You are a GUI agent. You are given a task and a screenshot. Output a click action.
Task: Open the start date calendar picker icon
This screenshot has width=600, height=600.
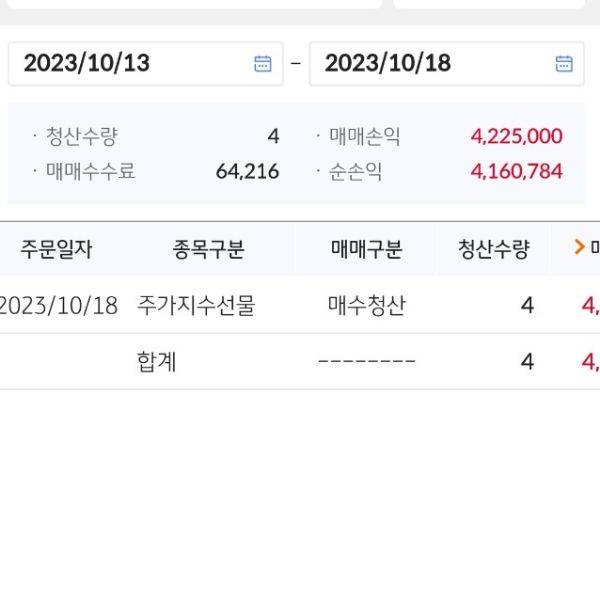(x=263, y=64)
